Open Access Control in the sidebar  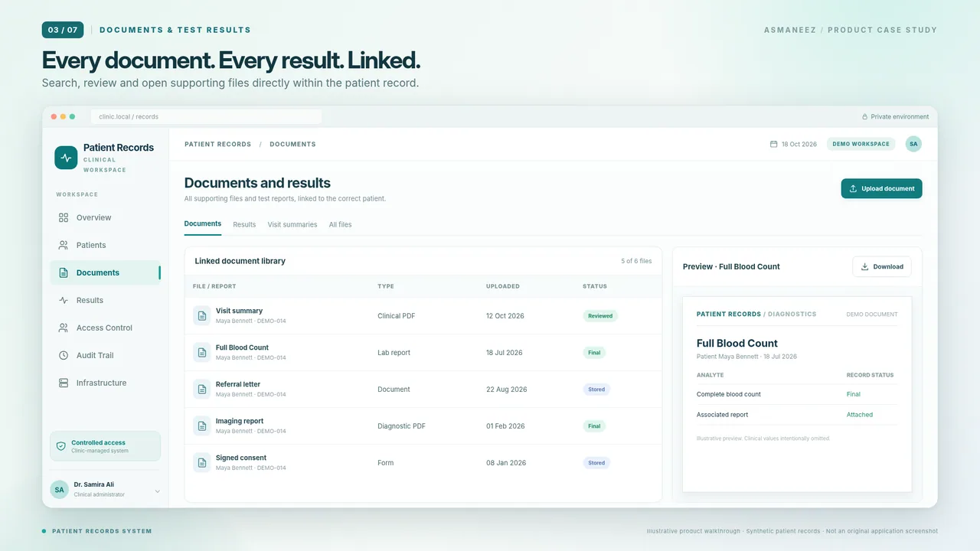(105, 328)
